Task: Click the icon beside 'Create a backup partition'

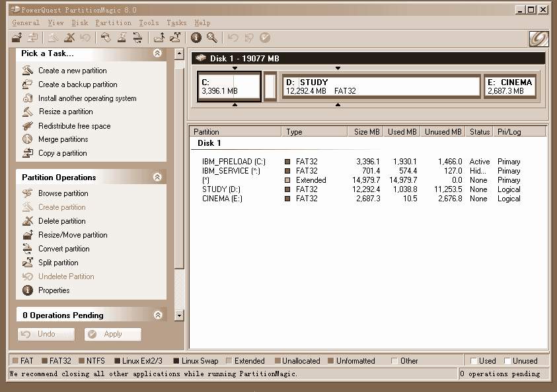Action: coord(28,84)
